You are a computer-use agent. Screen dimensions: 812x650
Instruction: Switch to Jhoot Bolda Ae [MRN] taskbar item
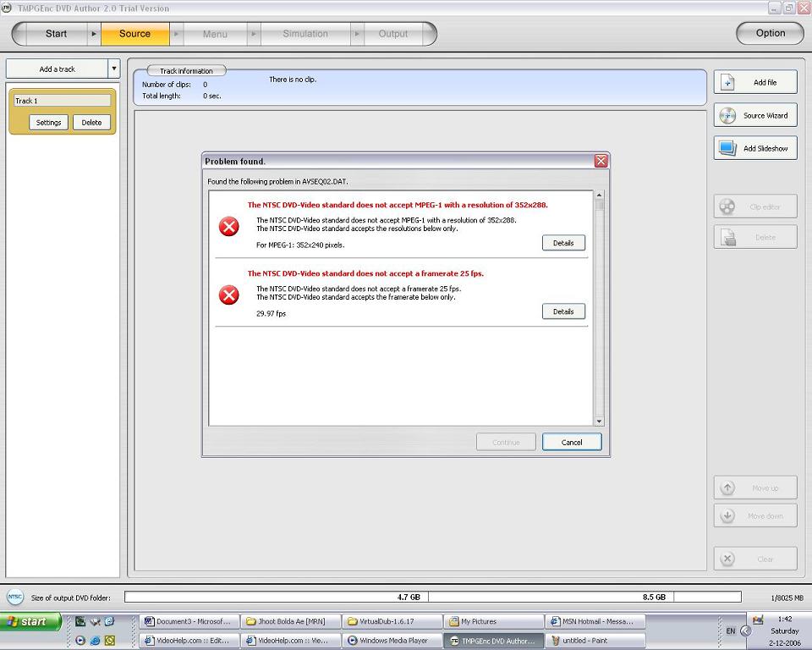pyautogui.click(x=291, y=621)
